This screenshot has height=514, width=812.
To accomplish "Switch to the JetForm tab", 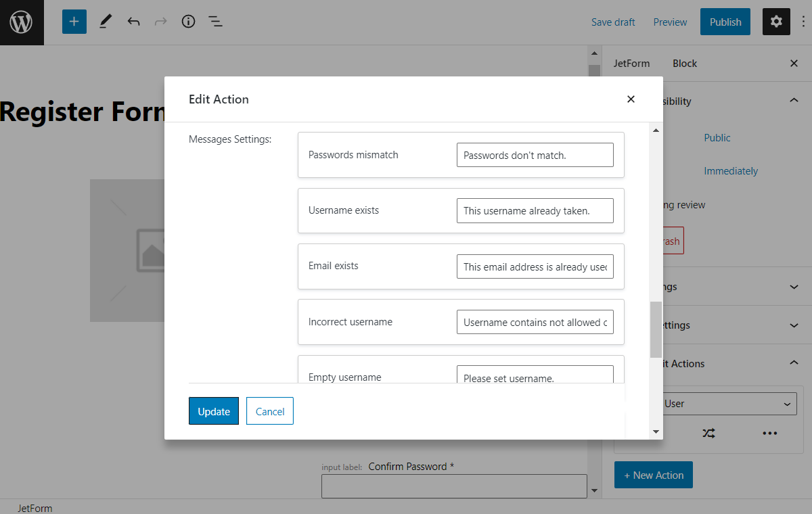I will 631,63.
